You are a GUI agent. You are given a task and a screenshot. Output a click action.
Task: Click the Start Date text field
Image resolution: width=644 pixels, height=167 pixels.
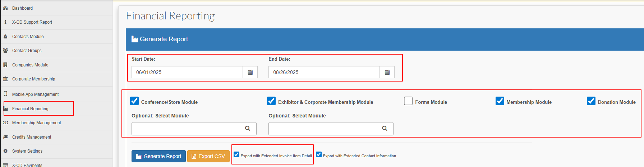(x=187, y=72)
